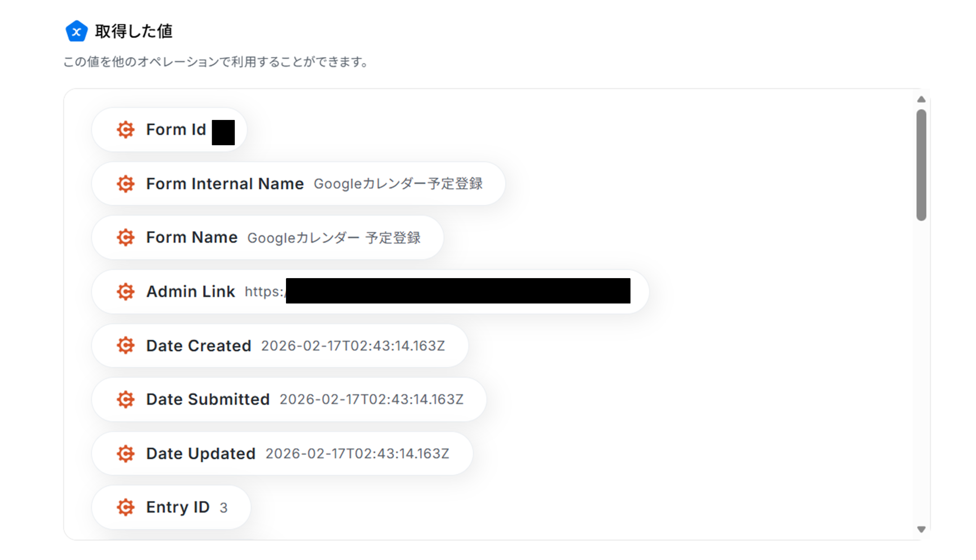Image resolution: width=976 pixels, height=560 pixels.
Task: Click the gear icon beside Admin Link
Action: [x=125, y=291]
